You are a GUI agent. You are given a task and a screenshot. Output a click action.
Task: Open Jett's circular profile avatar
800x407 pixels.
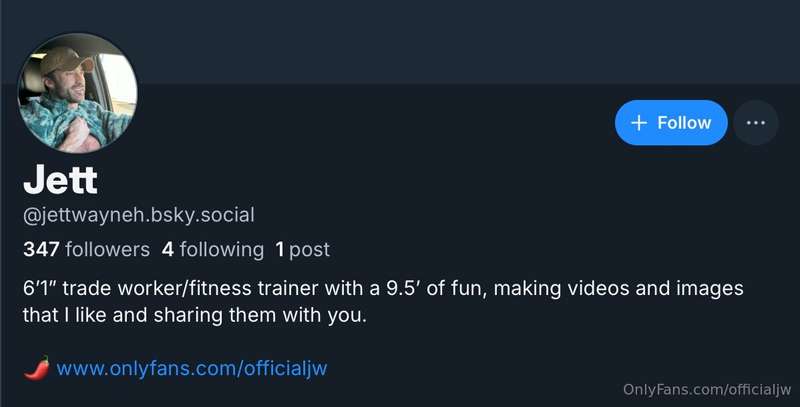pos(78,93)
